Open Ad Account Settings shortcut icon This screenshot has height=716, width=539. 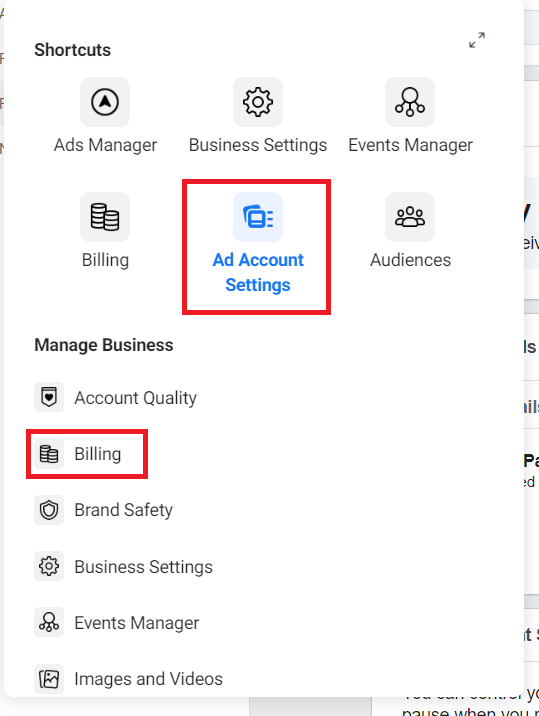[258, 217]
